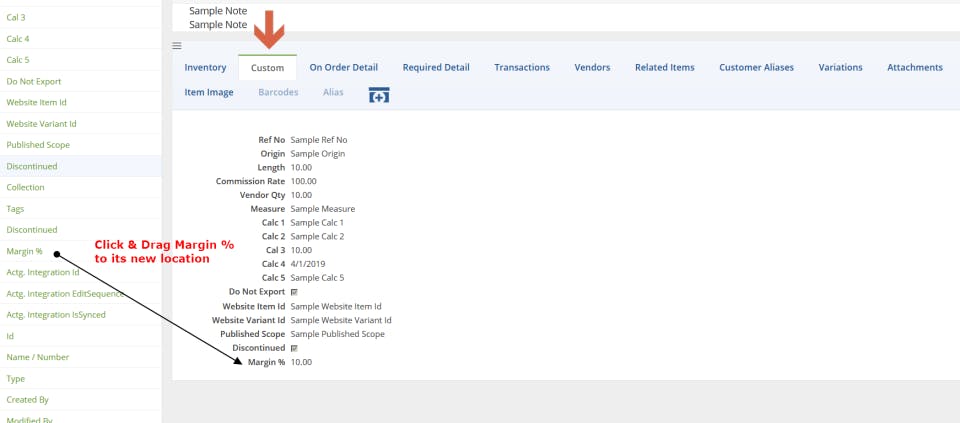Click the 'Sample Calc 5' value
This screenshot has height=423, width=960.
[317, 278]
